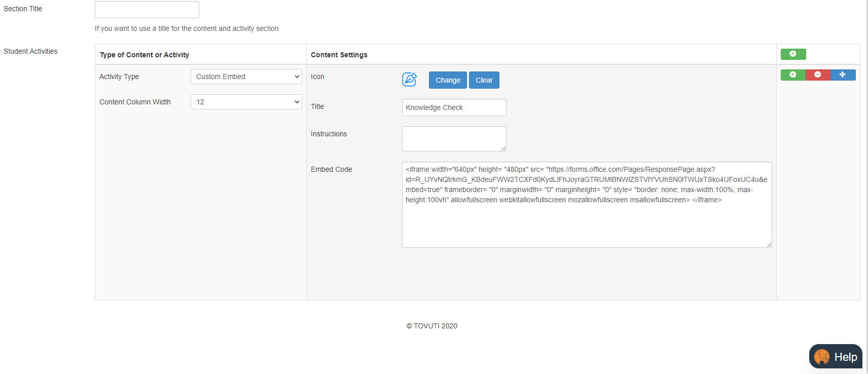Click blue move handle button
The height and width of the screenshot is (374, 868).
843,75
